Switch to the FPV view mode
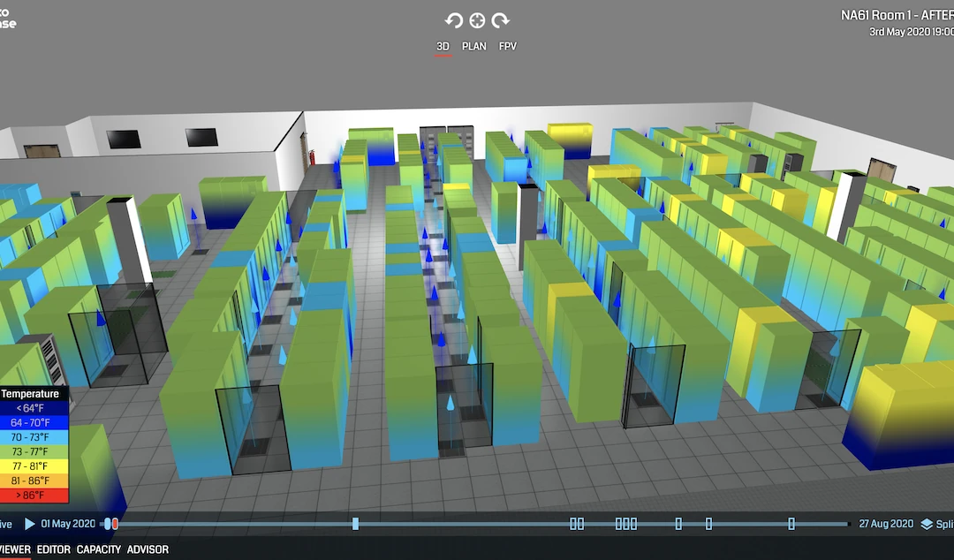This screenshot has height=560, width=954. [507, 46]
